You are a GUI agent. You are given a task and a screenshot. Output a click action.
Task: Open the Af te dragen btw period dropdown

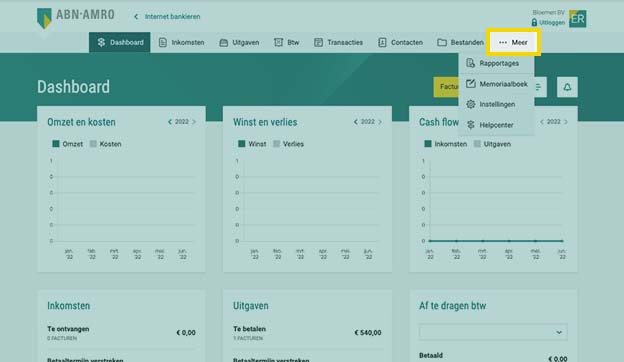click(493, 332)
